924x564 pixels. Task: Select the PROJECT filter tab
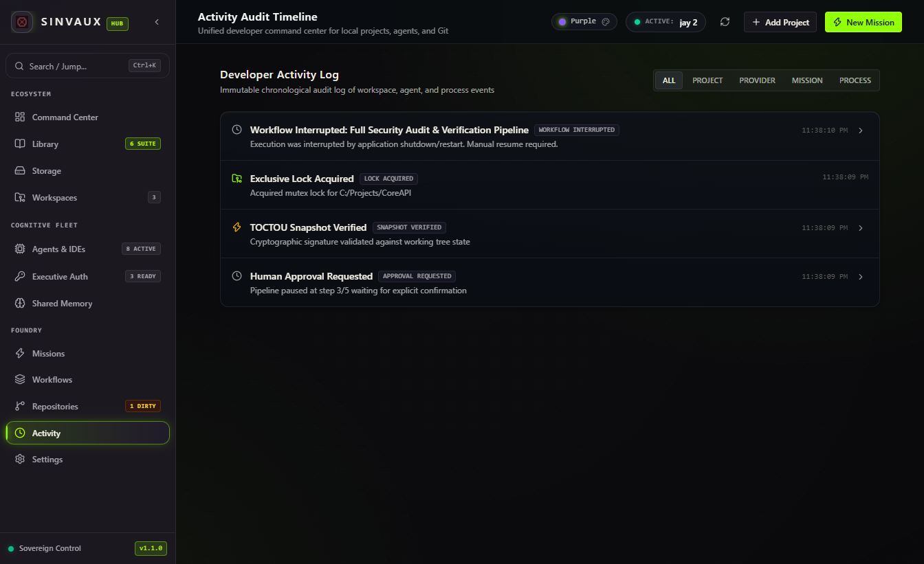[x=707, y=80]
